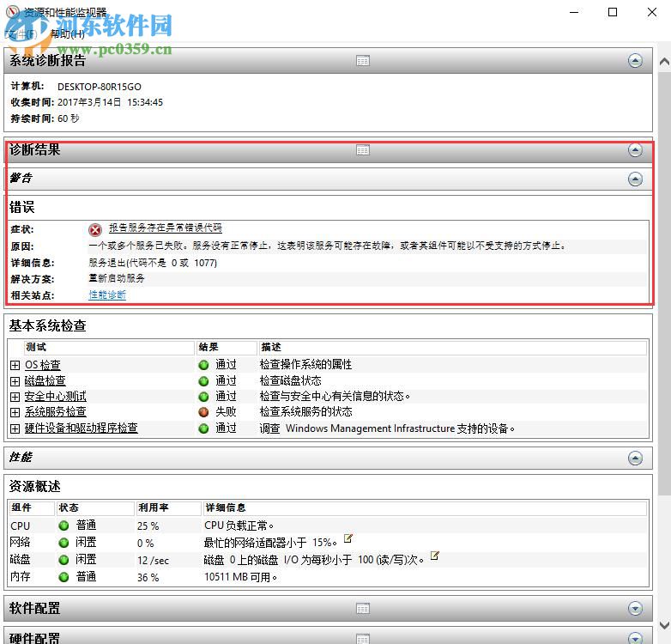
Task: Open the 磁盘检查 link
Action: pos(45,380)
